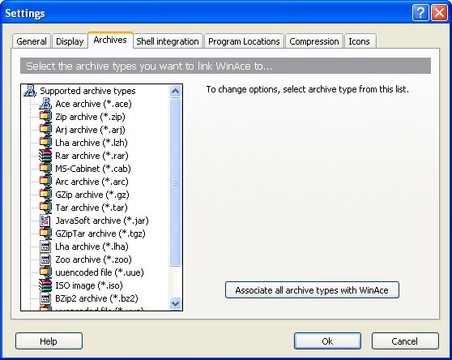Open the Program Locations tab

pos(244,41)
